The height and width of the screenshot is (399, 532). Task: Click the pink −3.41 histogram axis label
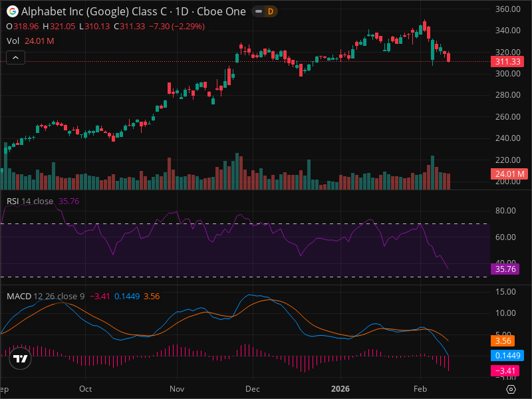[x=505, y=370]
